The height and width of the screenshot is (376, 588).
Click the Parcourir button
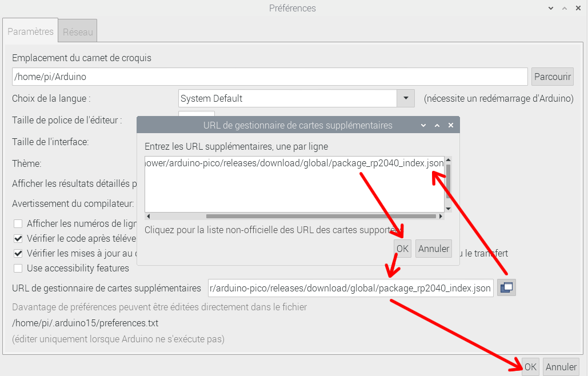coord(553,77)
